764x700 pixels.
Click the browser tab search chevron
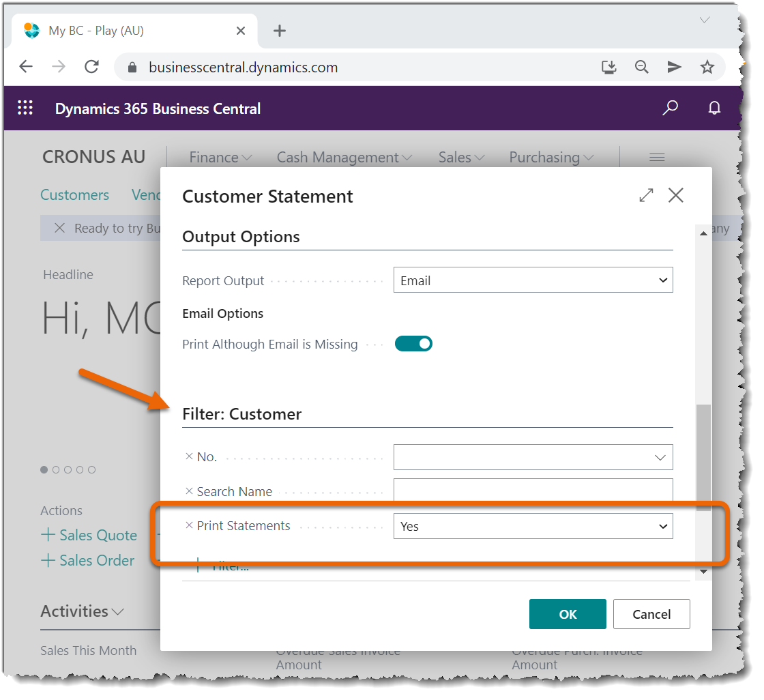(705, 20)
